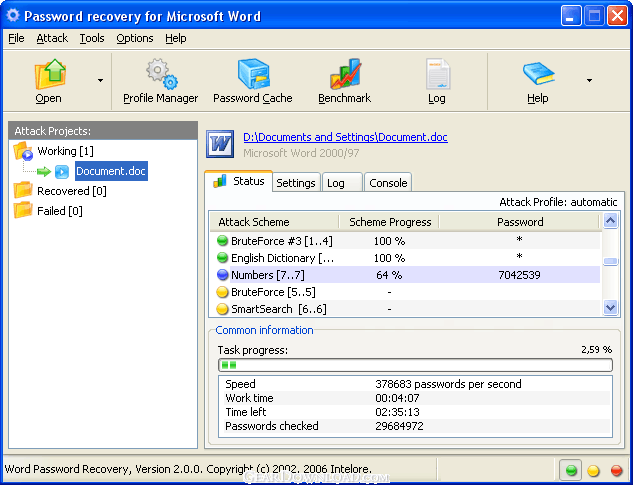
Task: Click green bullet of English Dictionary row
Action: [222, 257]
